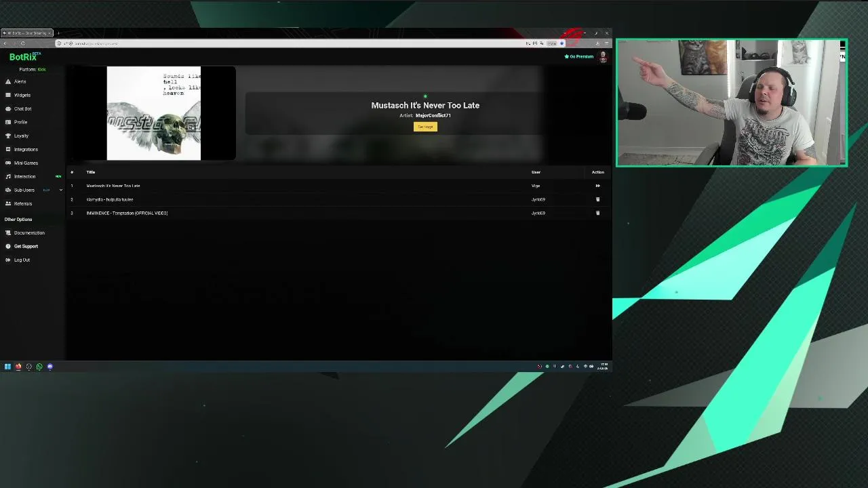868x488 pixels.
Task: Expand the Sub-Users chevron
Action: pos(60,190)
